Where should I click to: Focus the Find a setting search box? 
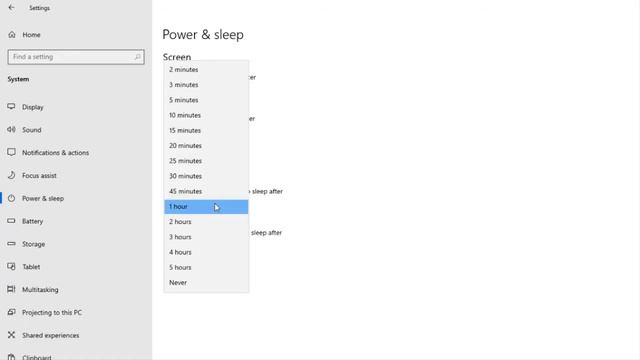(76, 57)
